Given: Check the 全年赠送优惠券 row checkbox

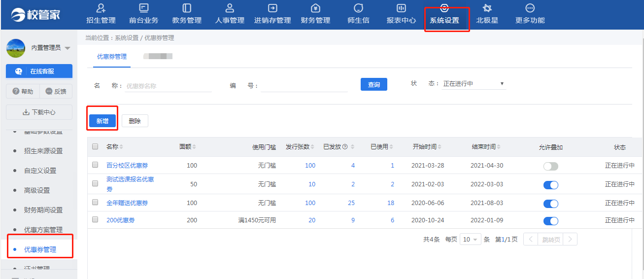Looking at the screenshot, I should click(x=95, y=203).
